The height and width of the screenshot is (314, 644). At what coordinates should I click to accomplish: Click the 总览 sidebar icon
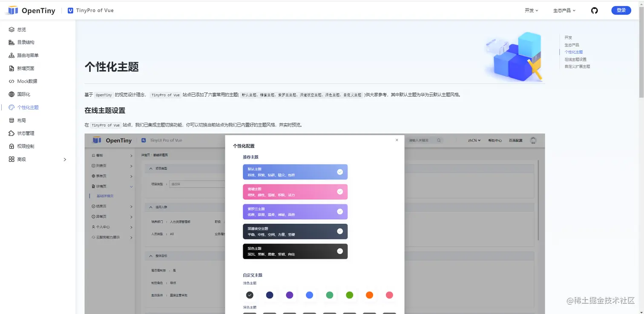coord(11,29)
